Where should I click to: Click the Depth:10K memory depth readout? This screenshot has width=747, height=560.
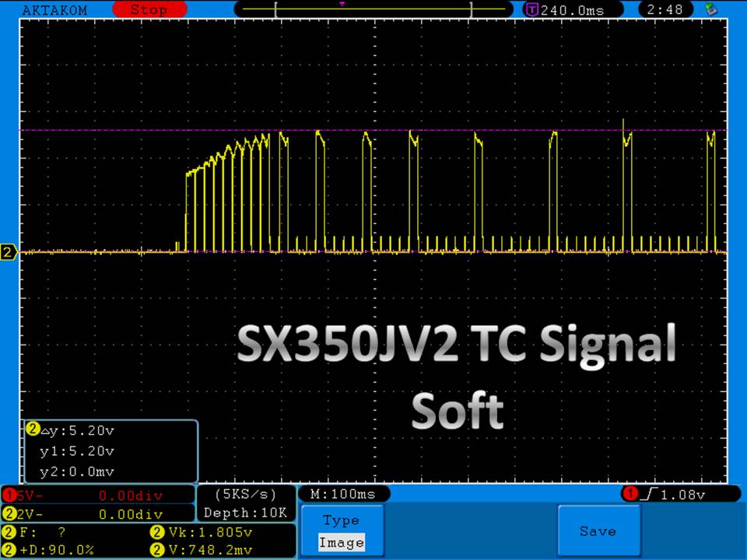tap(245, 513)
